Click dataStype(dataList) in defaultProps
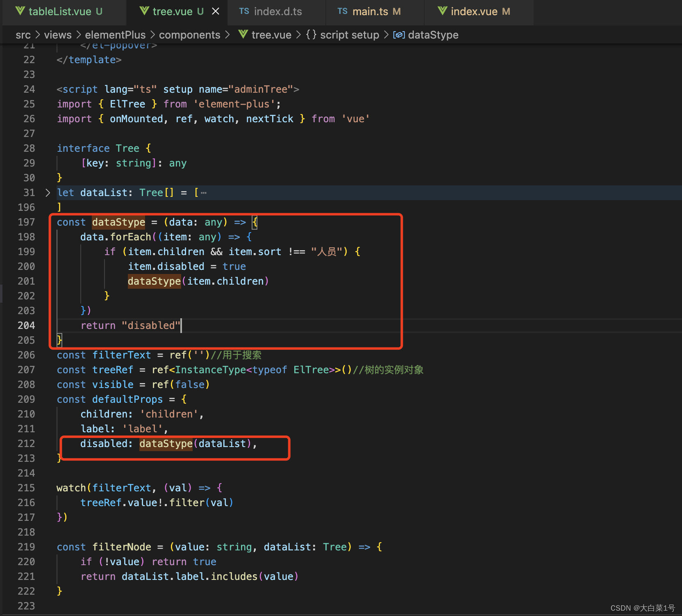This screenshot has height=616, width=682. point(195,444)
